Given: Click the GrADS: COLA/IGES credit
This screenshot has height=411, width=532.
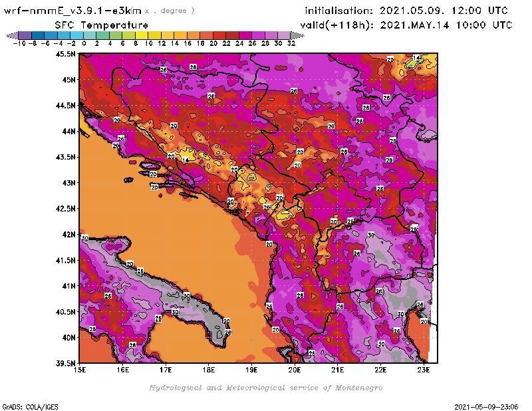Looking at the screenshot, I should (x=30, y=407).
